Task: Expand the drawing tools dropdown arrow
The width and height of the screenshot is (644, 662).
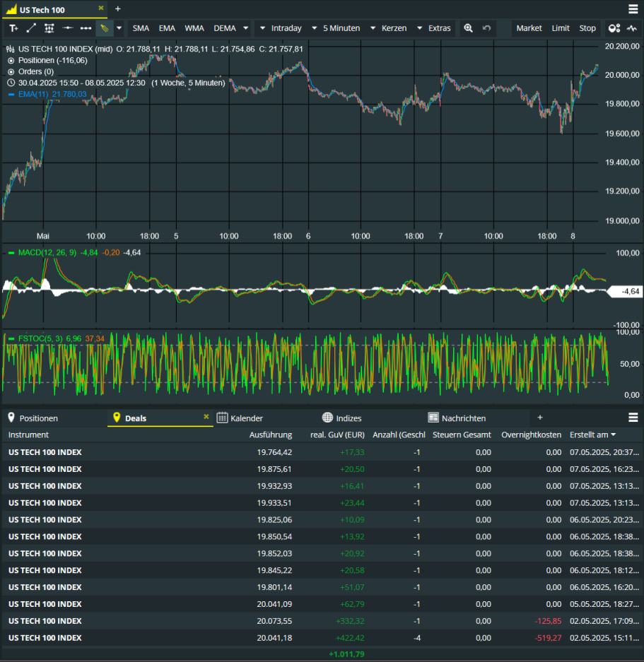Action: (119, 28)
